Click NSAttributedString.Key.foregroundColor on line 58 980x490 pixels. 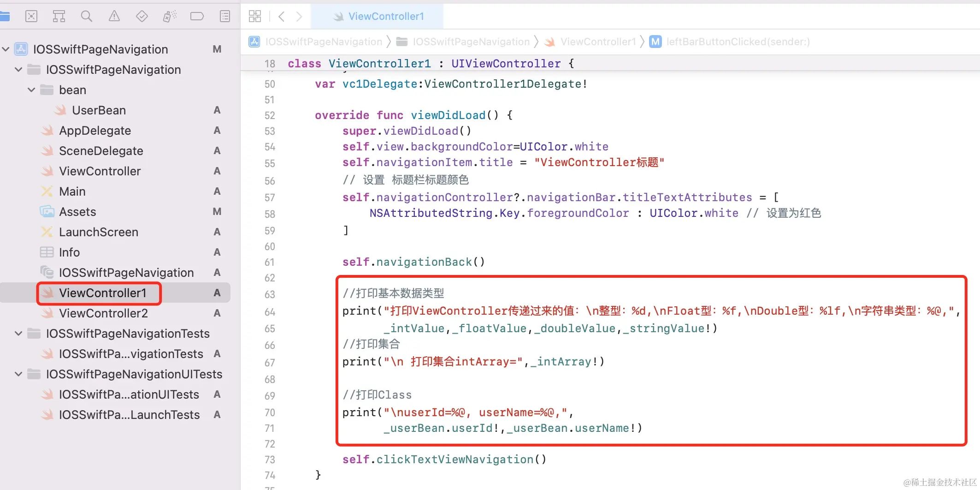[499, 213]
